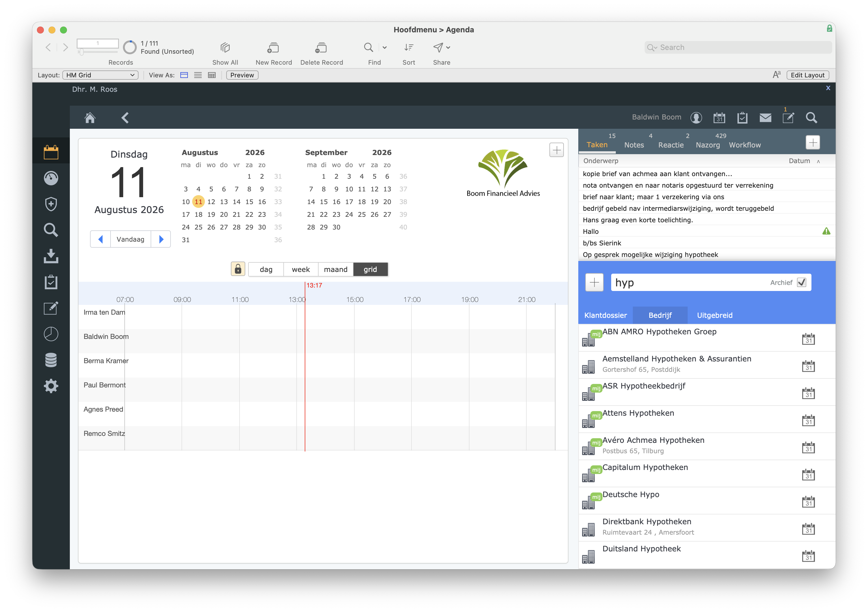Image resolution: width=868 pixels, height=612 pixels.
Task: Select 18 in Augustus mini calendar
Action: pyautogui.click(x=198, y=214)
